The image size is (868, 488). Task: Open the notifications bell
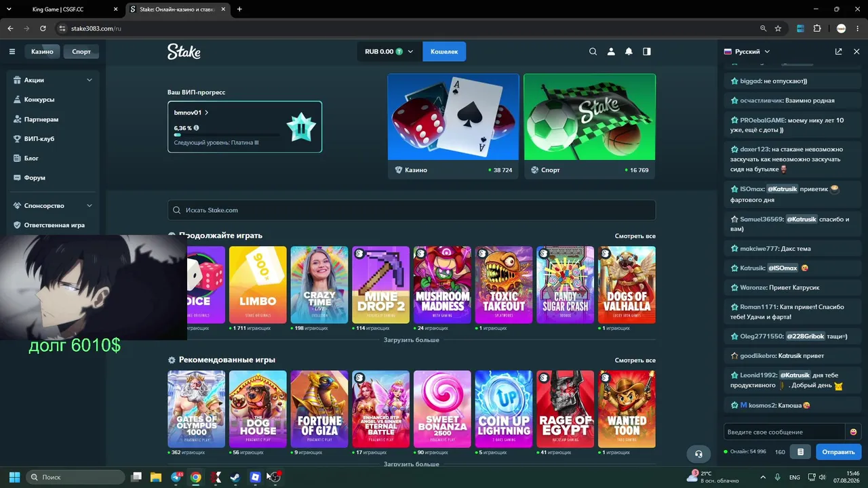(629, 52)
